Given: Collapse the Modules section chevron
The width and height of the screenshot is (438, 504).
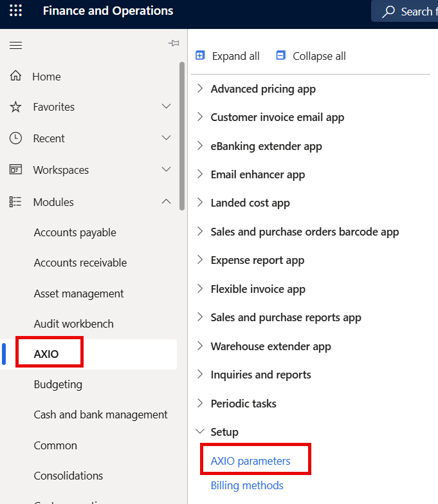Looking at the screenshot, I should pyautogui.click(x=167, y=201).
